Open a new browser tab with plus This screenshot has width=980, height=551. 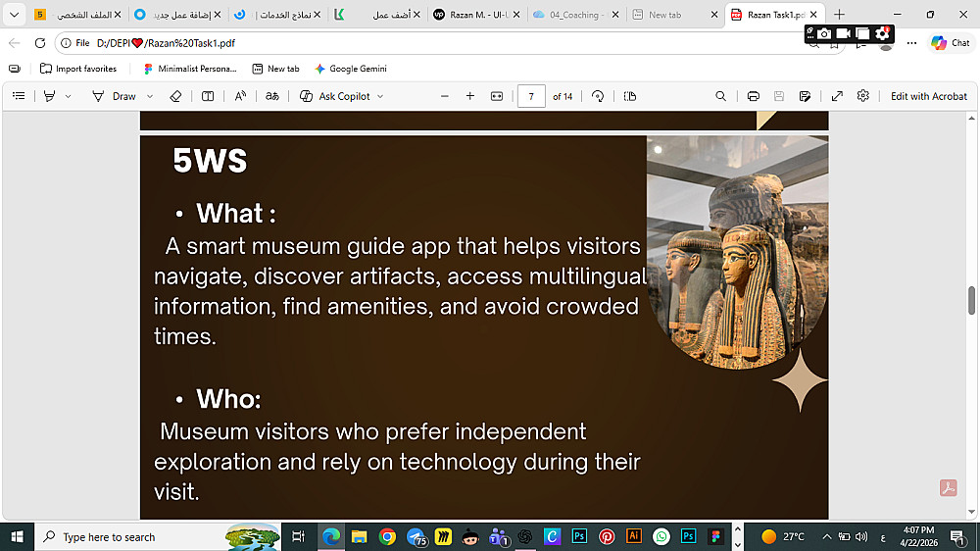tap(840, 15)
